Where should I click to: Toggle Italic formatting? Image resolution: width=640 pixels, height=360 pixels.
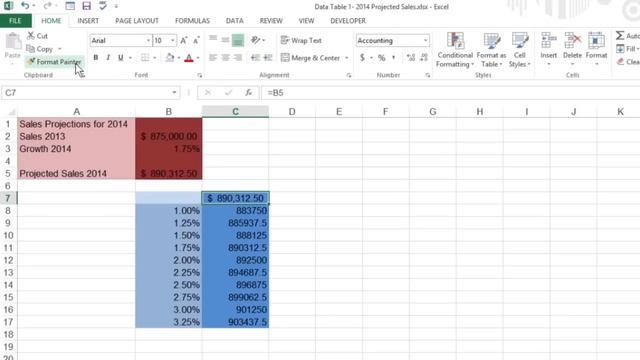pos(108,58)
